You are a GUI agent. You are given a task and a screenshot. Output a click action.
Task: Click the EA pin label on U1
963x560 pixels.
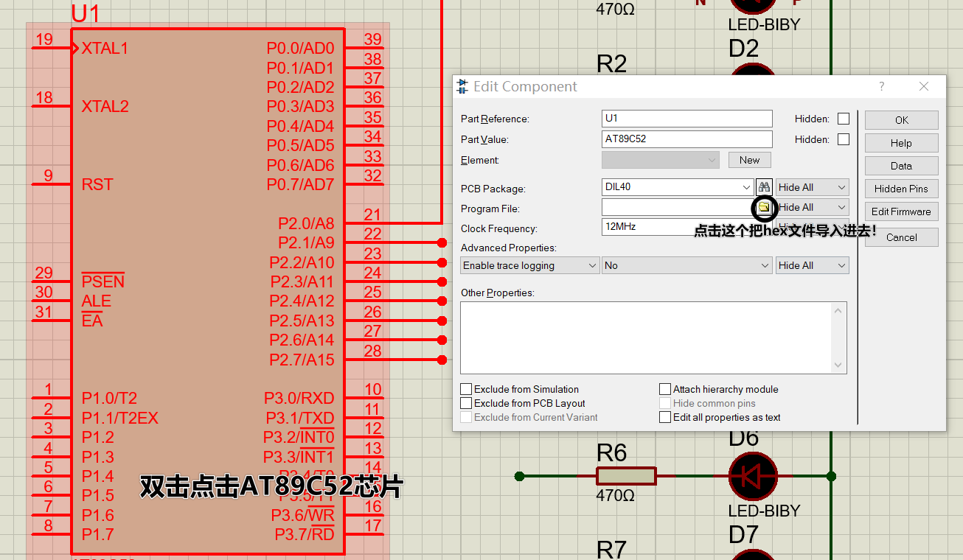tap(92, 321)
